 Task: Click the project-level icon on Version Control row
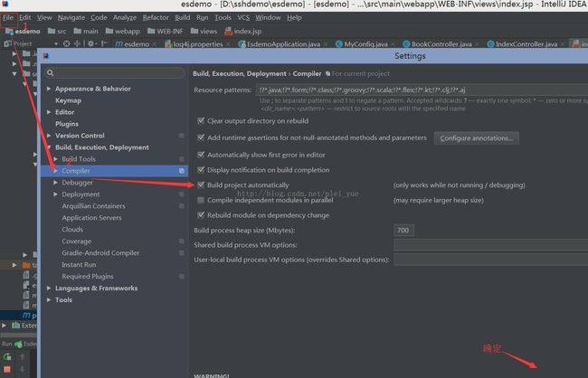[x=182, y=136]
